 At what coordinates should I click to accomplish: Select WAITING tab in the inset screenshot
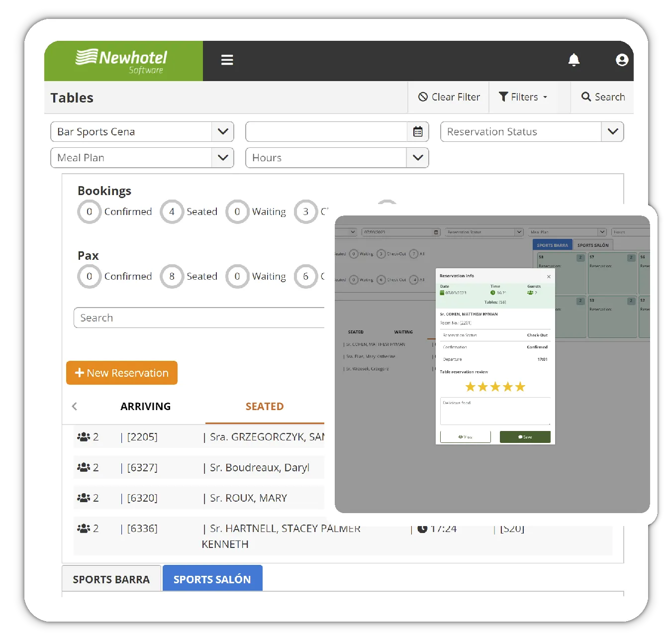point(403,332)
